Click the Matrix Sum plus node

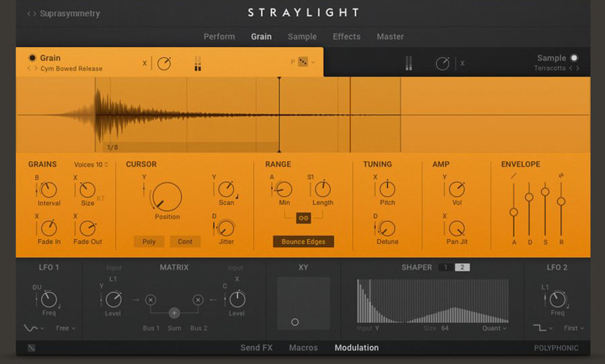pyautogui.click(x=174, y=313)
